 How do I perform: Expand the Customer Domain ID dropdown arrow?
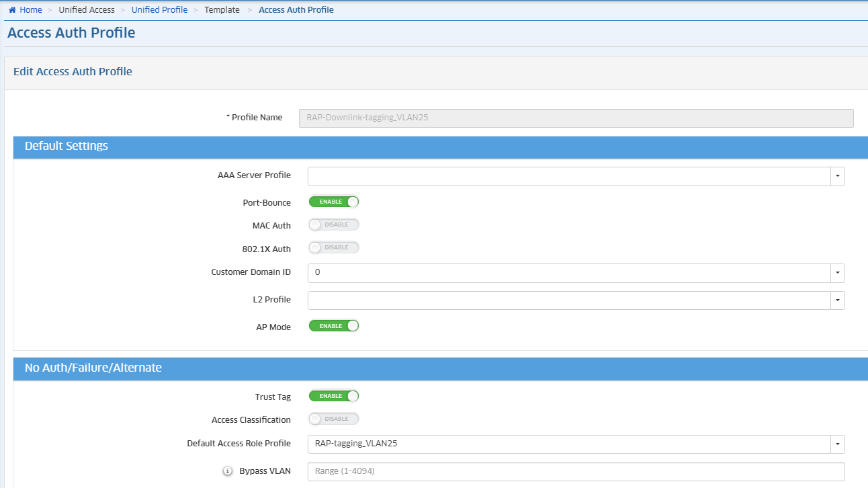tap(837, 273)
